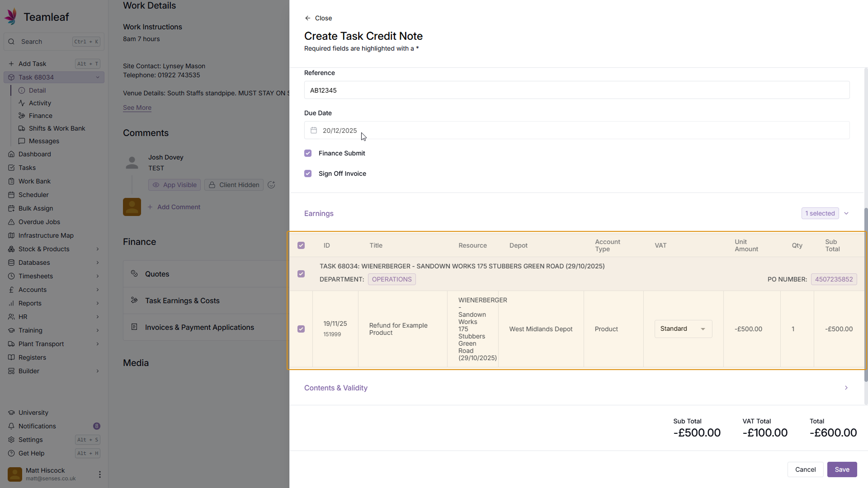This screenshot has height=488, width=868.
Task: Click the Save button
Action: 842,469
